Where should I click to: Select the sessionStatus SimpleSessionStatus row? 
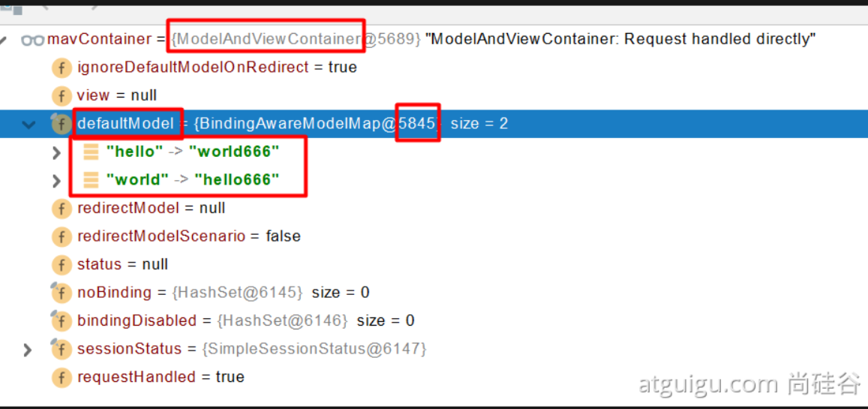pyautogui.click(x=434, y=349)
